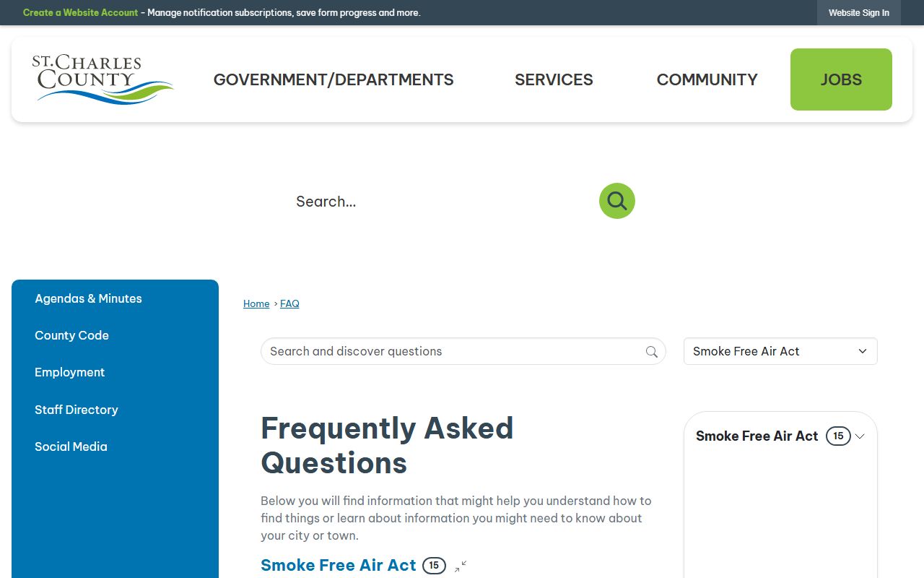Click the magnifier icon in FAQ search box

(x=651, y=352)
